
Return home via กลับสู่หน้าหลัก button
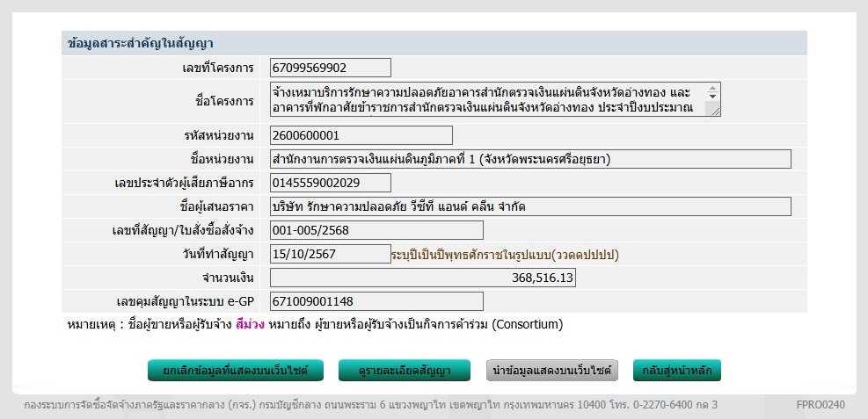(x=676, y=371)
